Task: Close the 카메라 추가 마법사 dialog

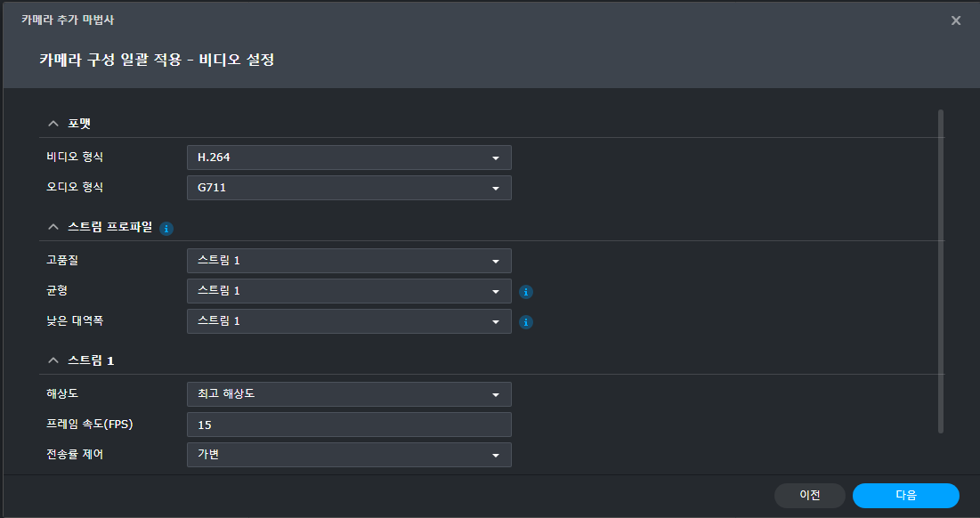Action: (x=956, y=20)
